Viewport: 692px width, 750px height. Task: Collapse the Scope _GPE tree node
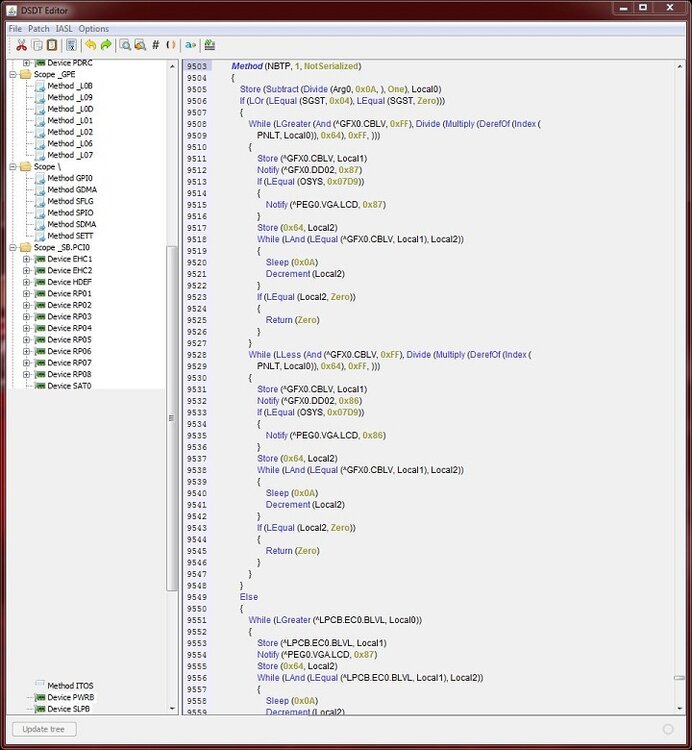(12, 75)
